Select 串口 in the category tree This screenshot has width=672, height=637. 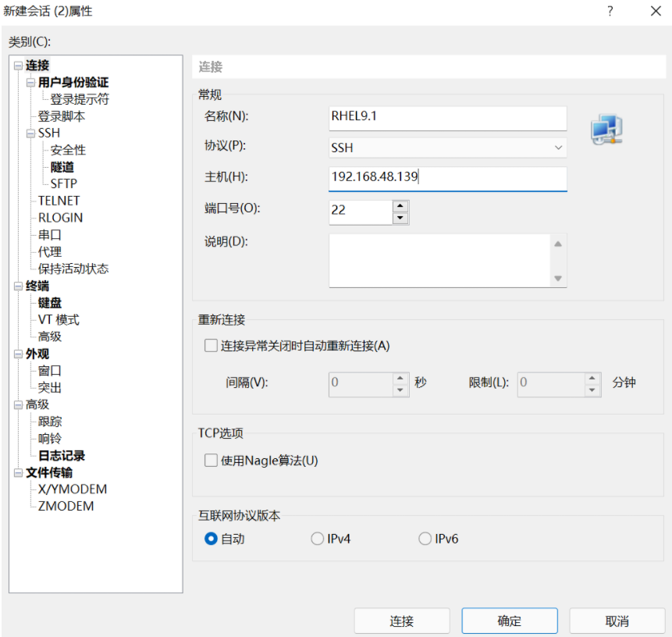click(50, 235)
